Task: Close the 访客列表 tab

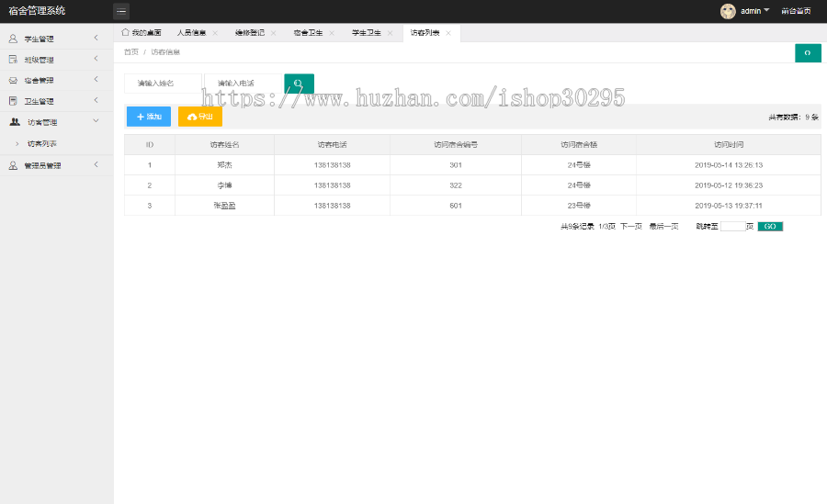Action: pos(448,33)
